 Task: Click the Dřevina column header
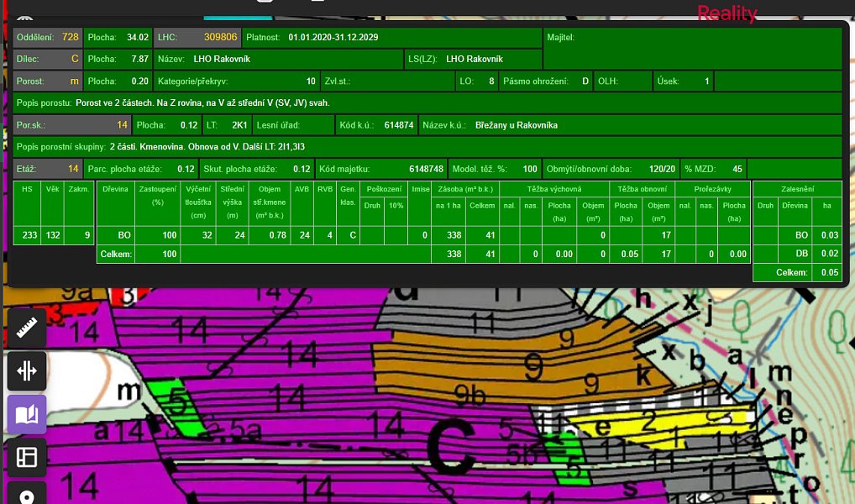click(x=115, y=189)
